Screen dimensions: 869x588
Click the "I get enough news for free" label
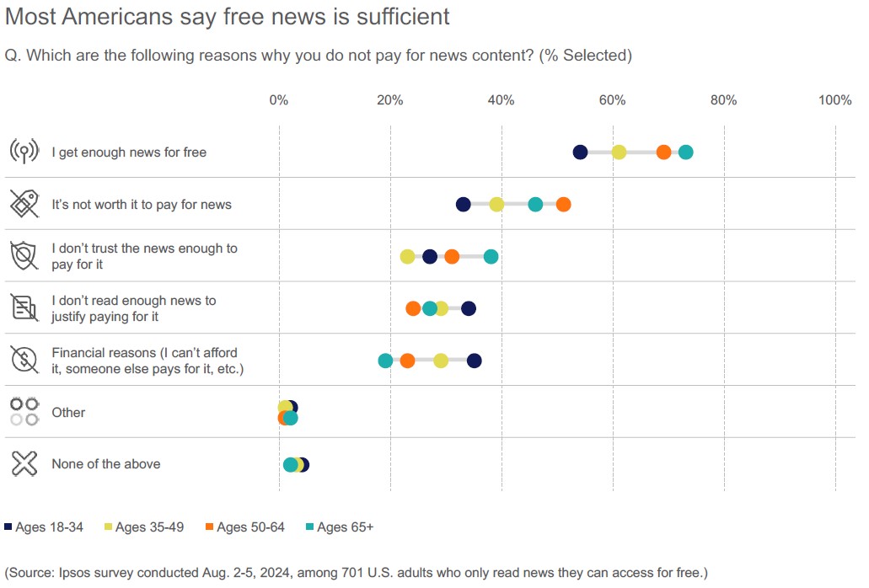(x=129, y=152)
